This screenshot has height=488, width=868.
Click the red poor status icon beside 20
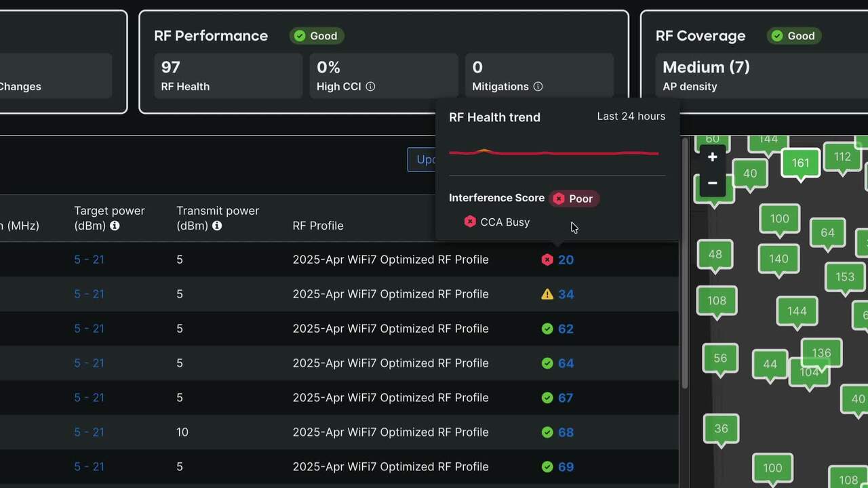pos(547,260)
